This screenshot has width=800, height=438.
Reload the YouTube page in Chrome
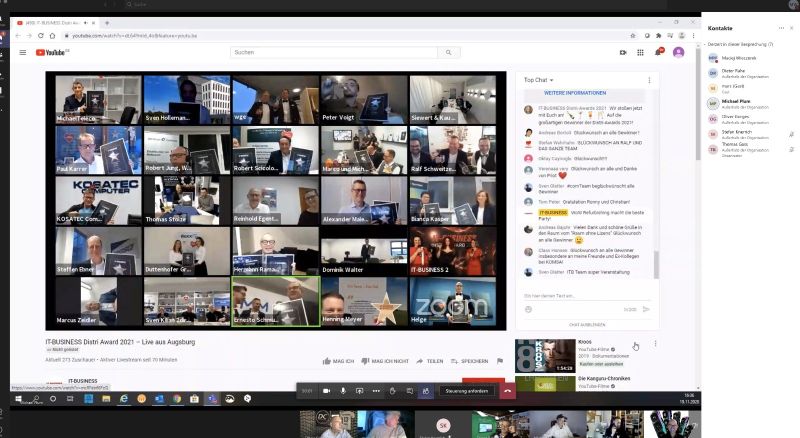(41, 36)
